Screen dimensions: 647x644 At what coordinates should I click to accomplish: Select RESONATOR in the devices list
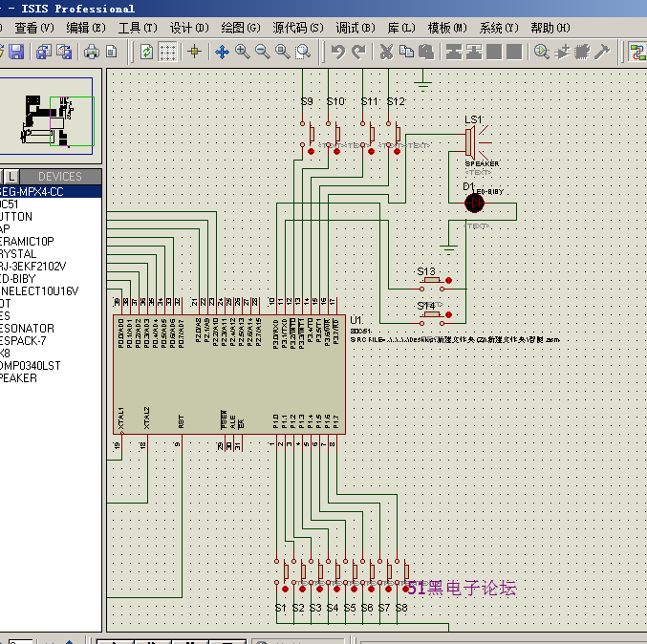tap(27, 329)
